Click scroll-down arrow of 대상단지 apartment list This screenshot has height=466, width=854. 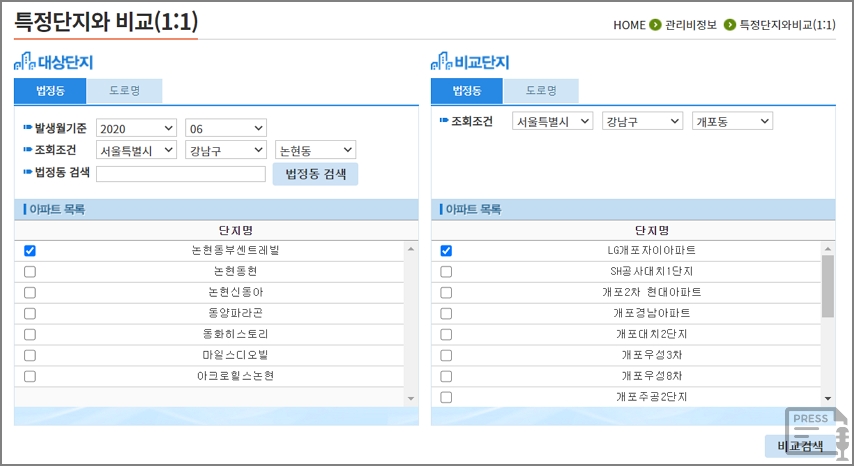[x=411, y=399]
